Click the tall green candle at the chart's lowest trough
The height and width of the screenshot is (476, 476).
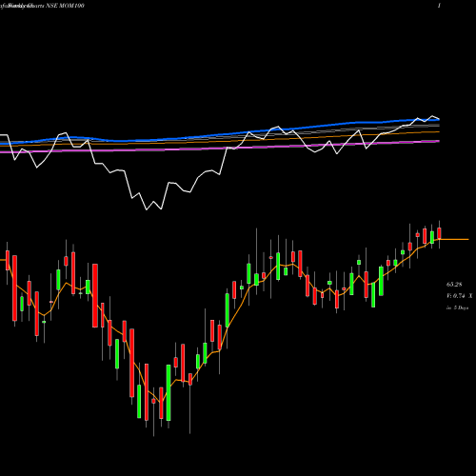169,392
